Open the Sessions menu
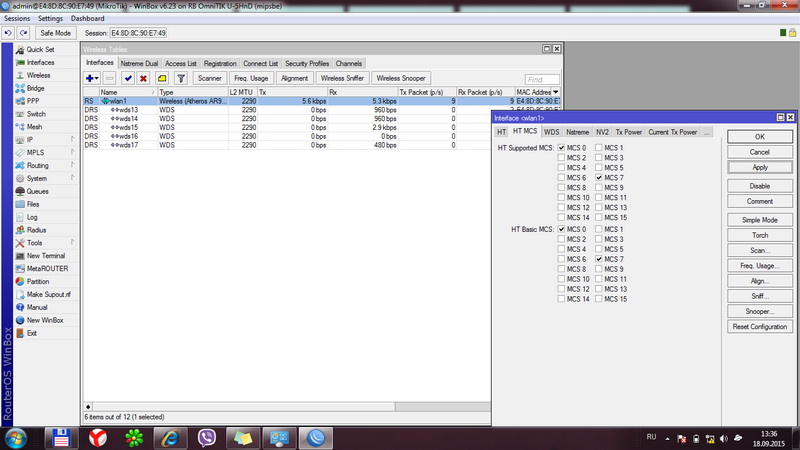This screenshot has width=800, height=450. (x=17, y=18)
